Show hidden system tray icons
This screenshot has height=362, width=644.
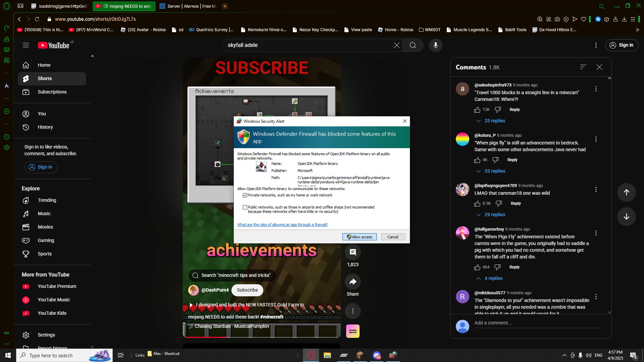point(564,355)
